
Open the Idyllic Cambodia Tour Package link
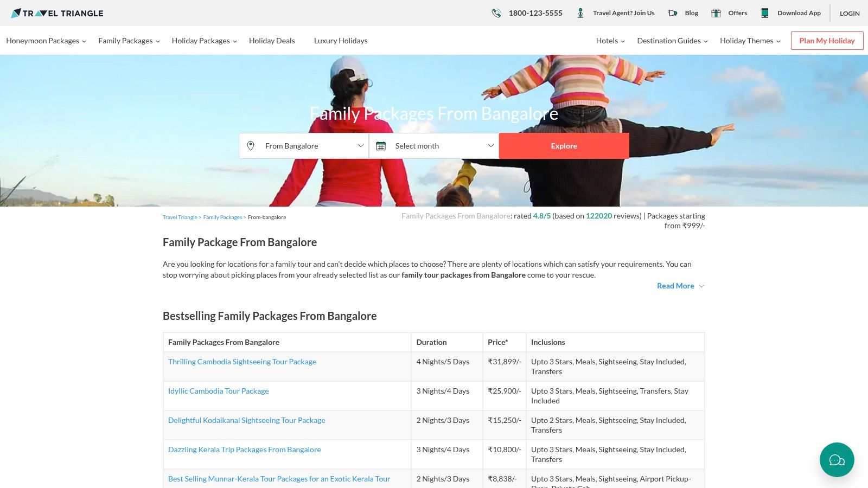[218, 390]
